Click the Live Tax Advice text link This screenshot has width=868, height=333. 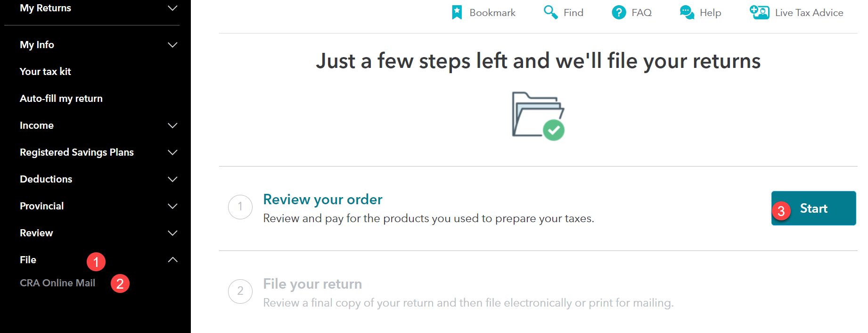point(809,13)
